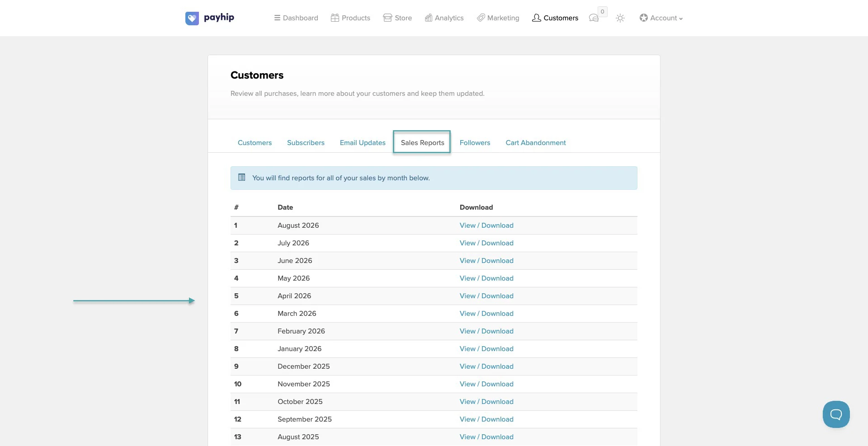Image resolution: width=868 pixels, height=446 pixels.
Task: Select the Sales Reports tab
Action: point(422,143)
